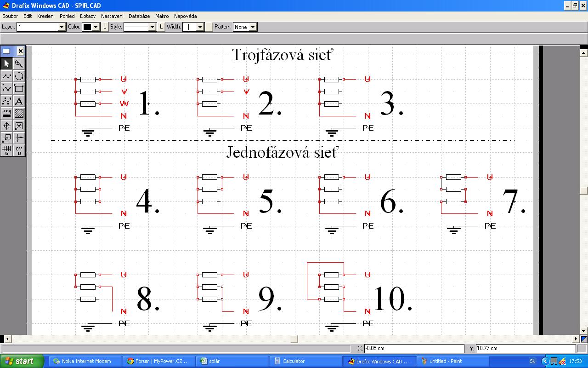This screenshot has height=368, width=588.
Task: Expand hidden system tray icons
Action: 546,361
